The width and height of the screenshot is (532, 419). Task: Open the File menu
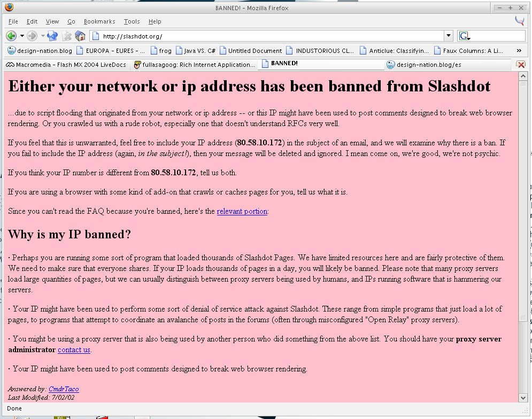13,21
